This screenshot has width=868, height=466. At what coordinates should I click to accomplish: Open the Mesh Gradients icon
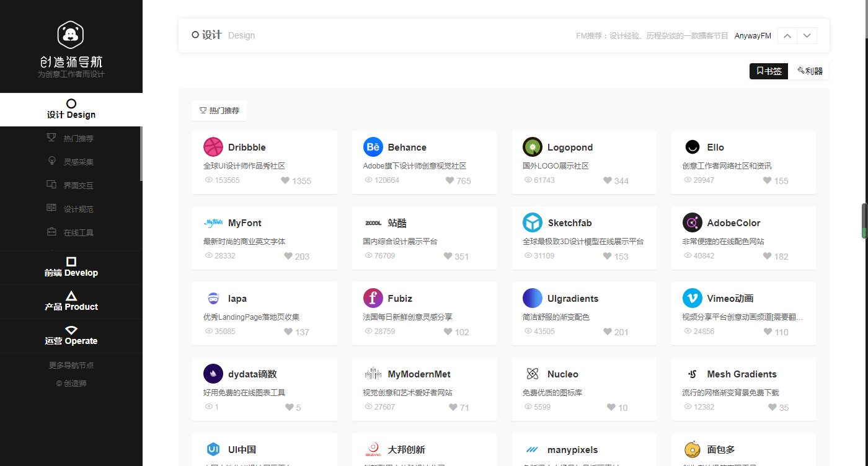pos(692,374)
